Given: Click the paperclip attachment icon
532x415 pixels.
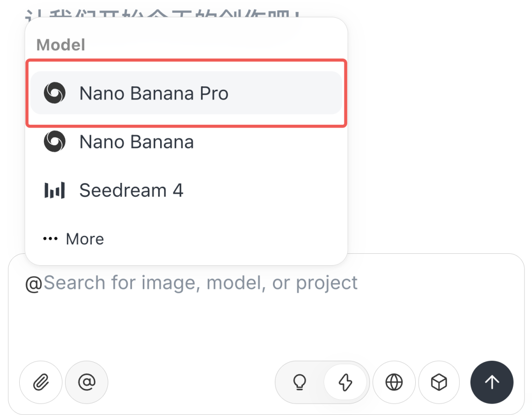Looking at the screenshot, I should pos(41,382).
